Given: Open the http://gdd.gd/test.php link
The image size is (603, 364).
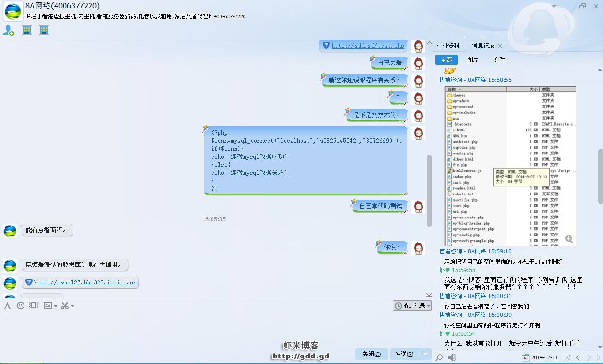Looking at the screenshot, I should tap(367, 46).
